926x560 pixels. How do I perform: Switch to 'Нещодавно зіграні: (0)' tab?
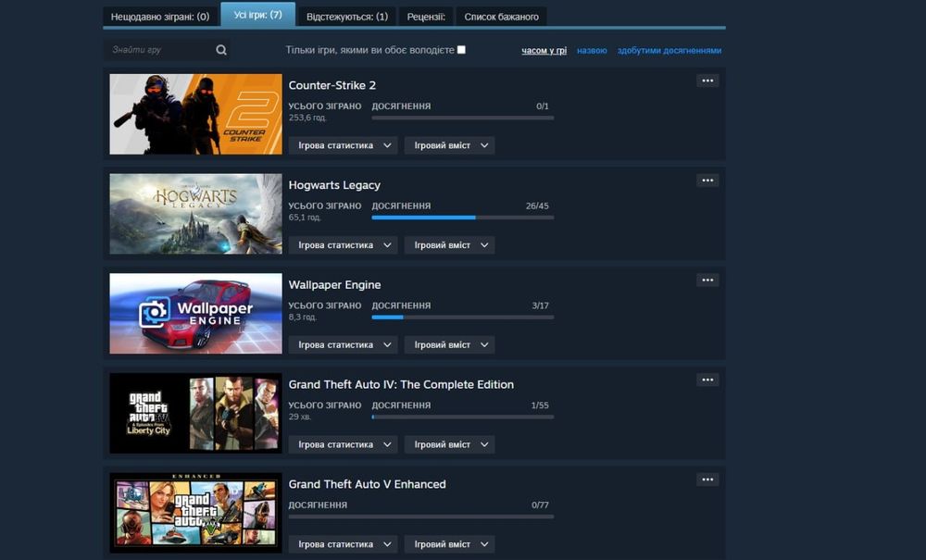160,17
